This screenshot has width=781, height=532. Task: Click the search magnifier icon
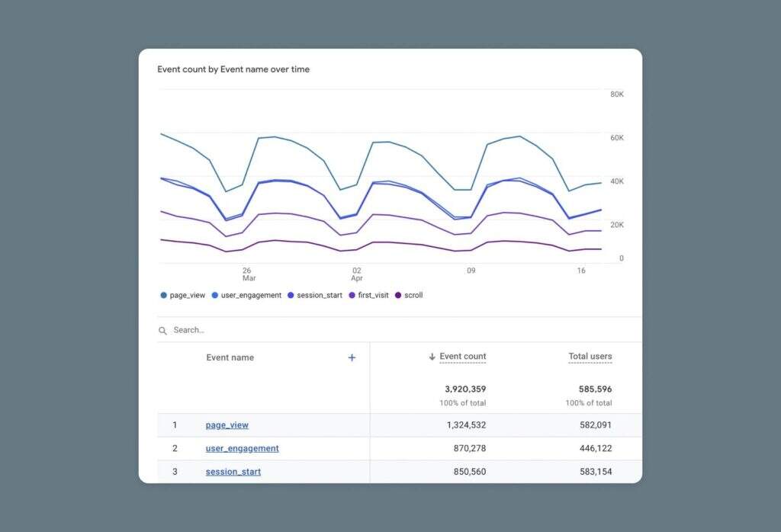click(x=162, y=331)
